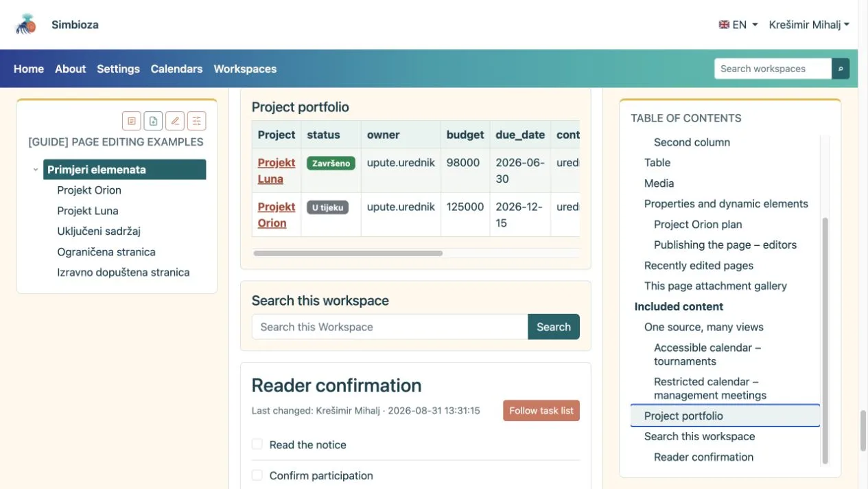Click the Follow task list button

[541, 411]
